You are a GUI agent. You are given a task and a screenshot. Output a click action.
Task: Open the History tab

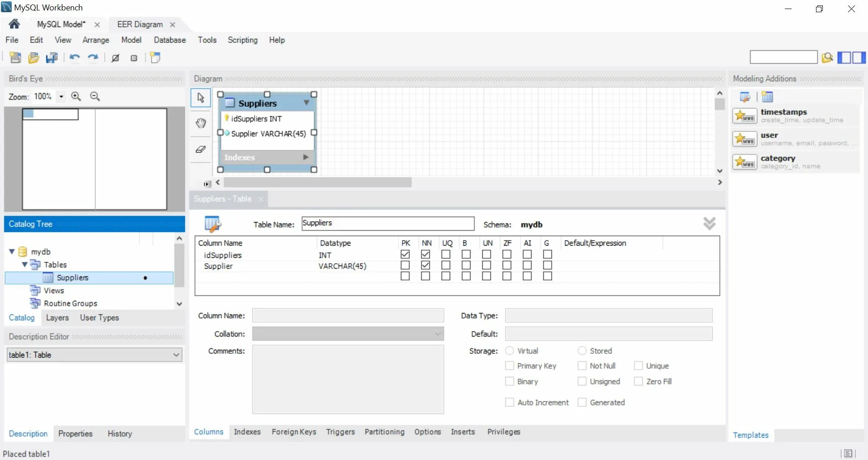click(x=120, y=433)
